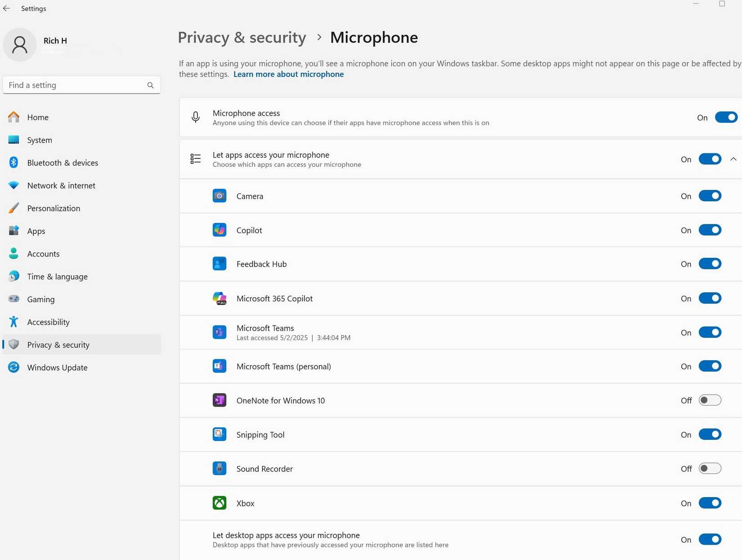Open Learn more about microphone link
The height and width of the screenshot is (560, 742).
[x=288, y=74]
